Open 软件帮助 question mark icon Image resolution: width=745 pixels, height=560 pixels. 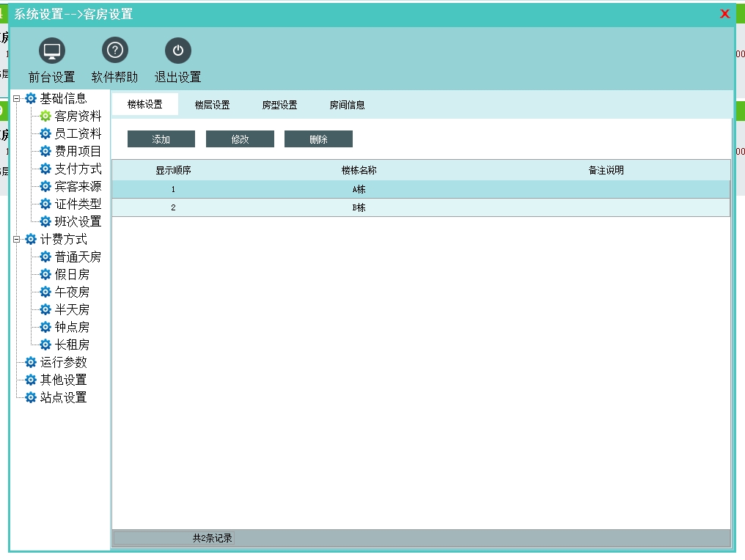click(x=114, y=51)
